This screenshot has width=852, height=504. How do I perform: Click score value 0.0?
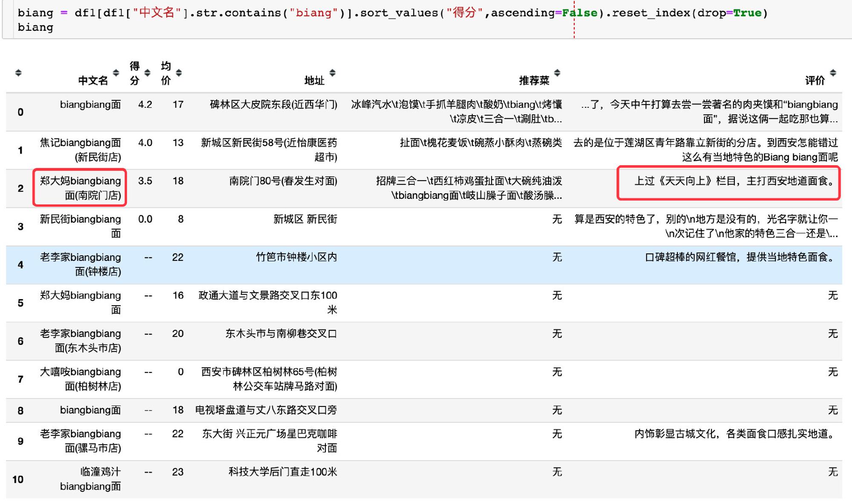pyautogui.click(x=145, y=219)
